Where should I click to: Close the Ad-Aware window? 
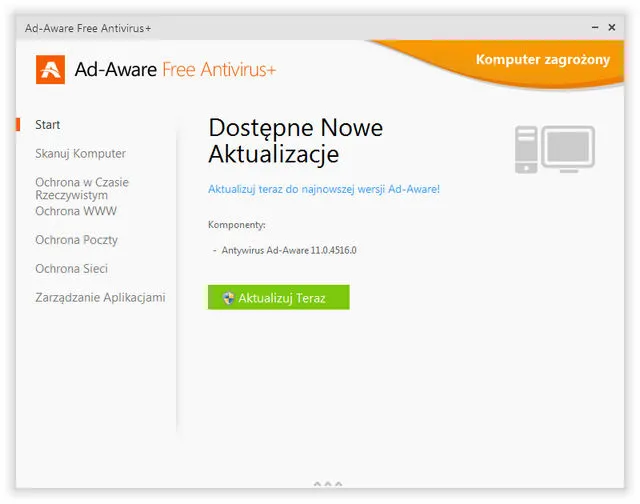pyautogui.click(x=612, y=27)
